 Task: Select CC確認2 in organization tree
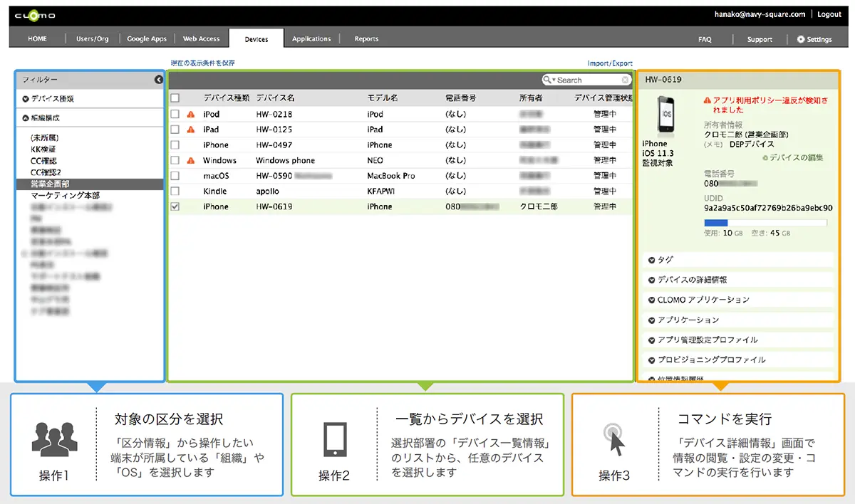46,172
